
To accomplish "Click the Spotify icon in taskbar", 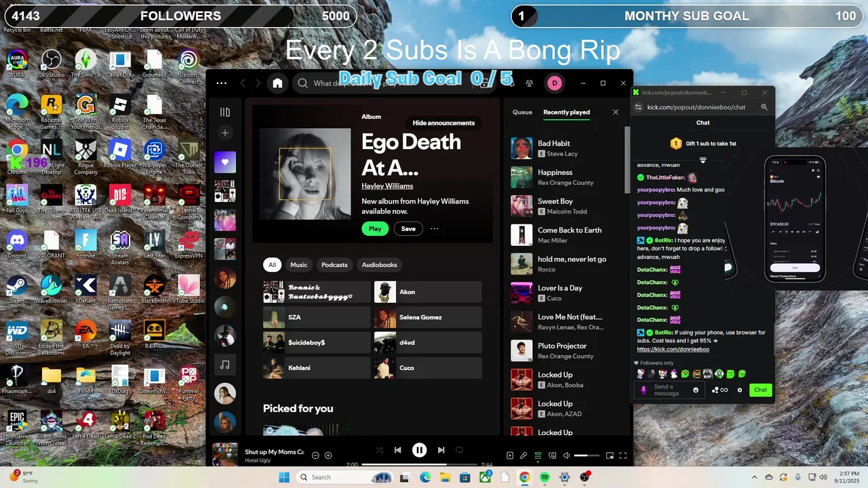I will point(545,477).
